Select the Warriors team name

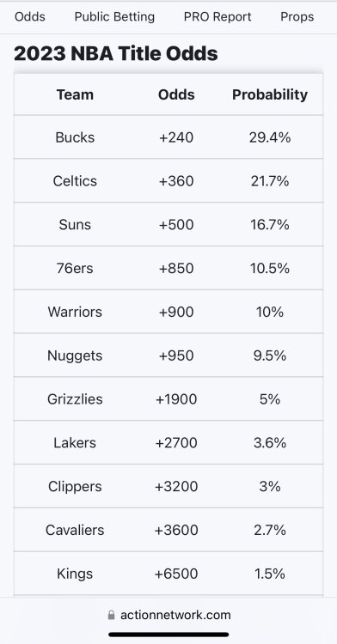tap(75, 312)
